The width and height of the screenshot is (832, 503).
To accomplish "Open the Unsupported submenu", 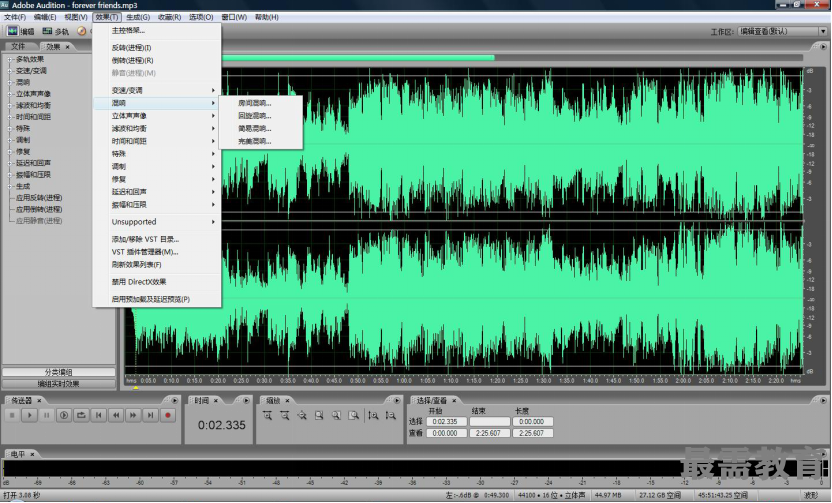I will (157, 222).
